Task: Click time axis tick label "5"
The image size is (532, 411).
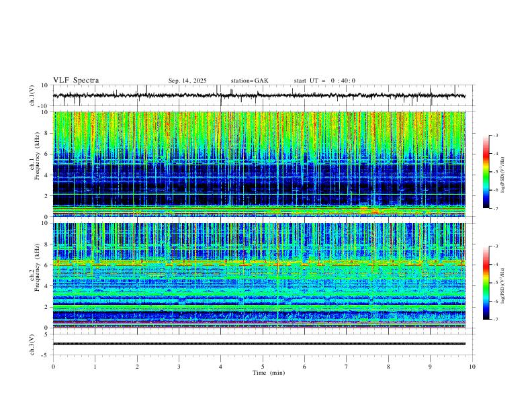Action: pos(263,367)
